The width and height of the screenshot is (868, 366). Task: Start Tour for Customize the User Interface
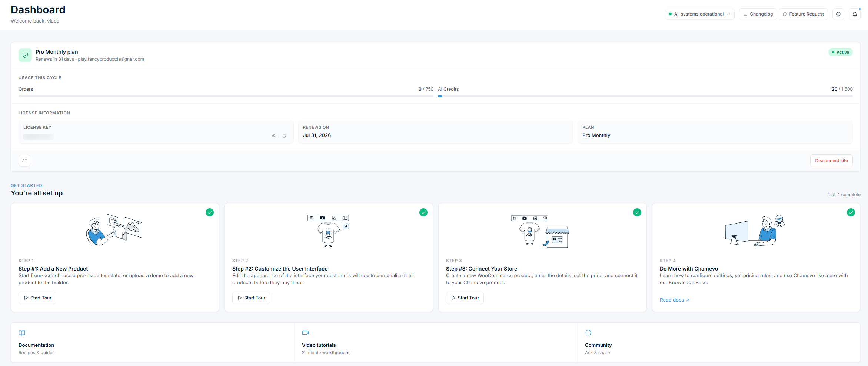251,298
